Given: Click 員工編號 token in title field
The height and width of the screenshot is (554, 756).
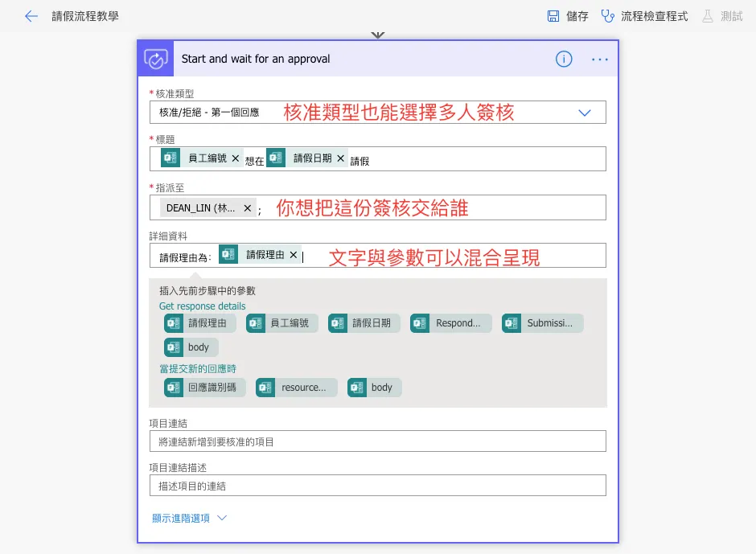Looking at the screenshot, I should pyautogui.click(x=201, y=158).
